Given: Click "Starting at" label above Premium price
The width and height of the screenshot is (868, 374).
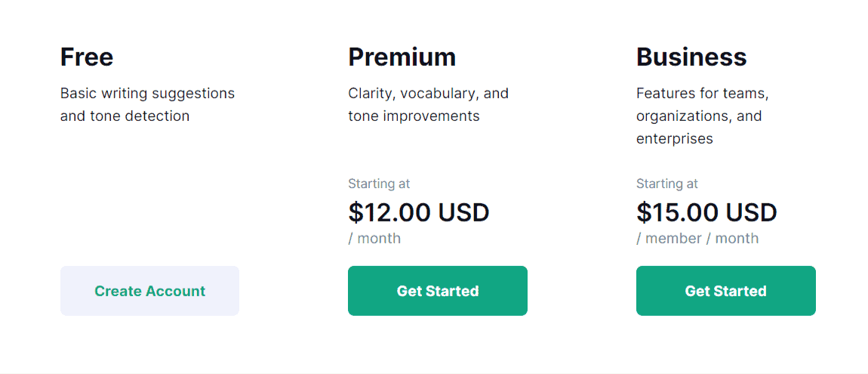Looking at the screenshot, I should point(379,184).
